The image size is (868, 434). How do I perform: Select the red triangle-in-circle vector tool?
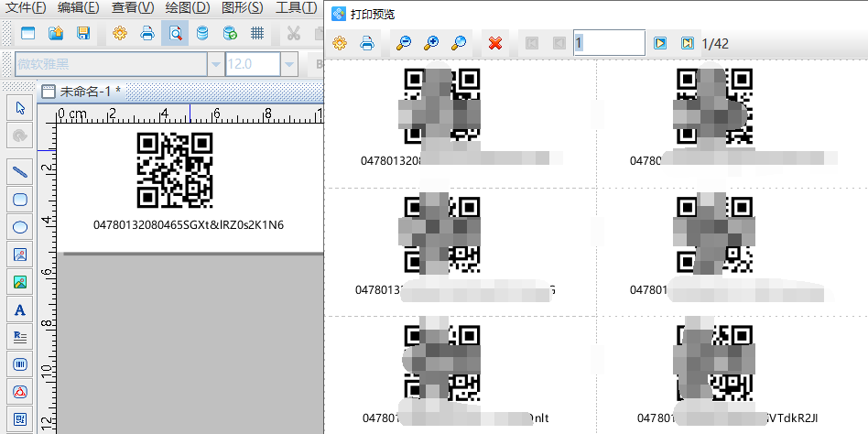pos(20,392)
